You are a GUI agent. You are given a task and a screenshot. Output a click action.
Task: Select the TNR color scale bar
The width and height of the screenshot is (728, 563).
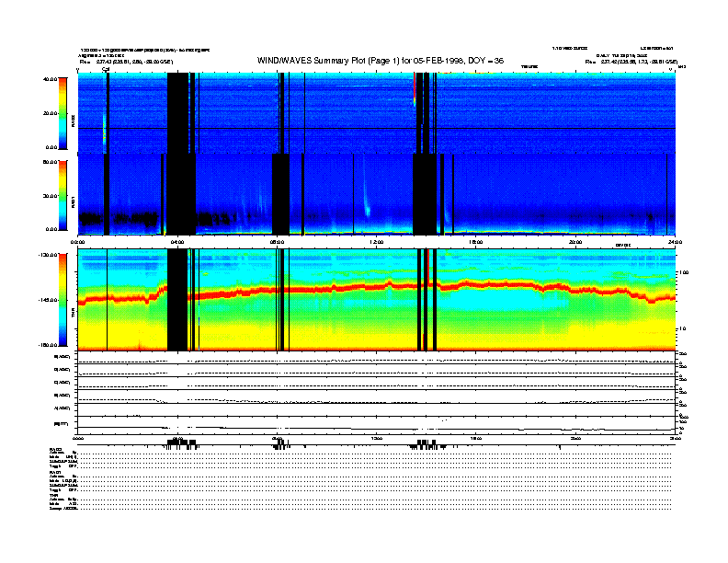(63, 300)
